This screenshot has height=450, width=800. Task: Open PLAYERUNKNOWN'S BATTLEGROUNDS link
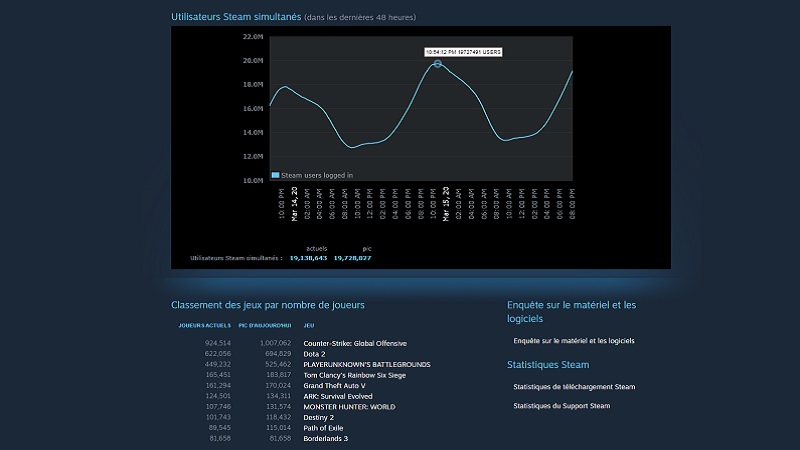tap(367, 365)
